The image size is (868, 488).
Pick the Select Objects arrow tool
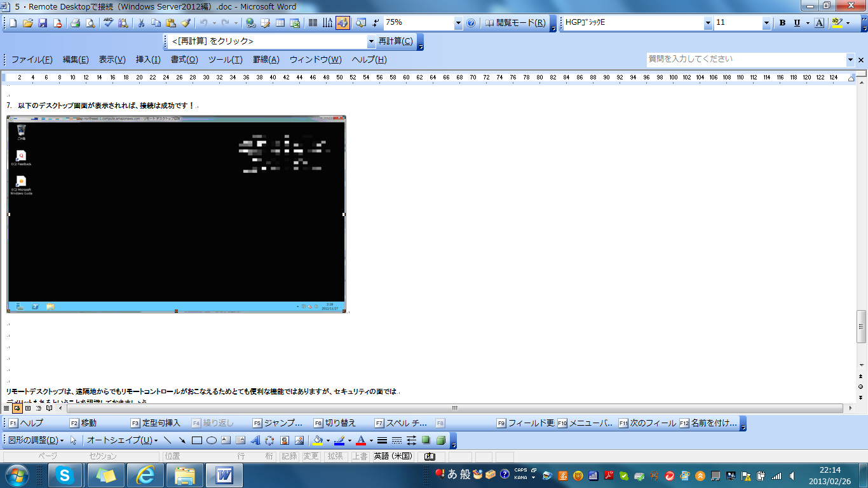[74, 440]
